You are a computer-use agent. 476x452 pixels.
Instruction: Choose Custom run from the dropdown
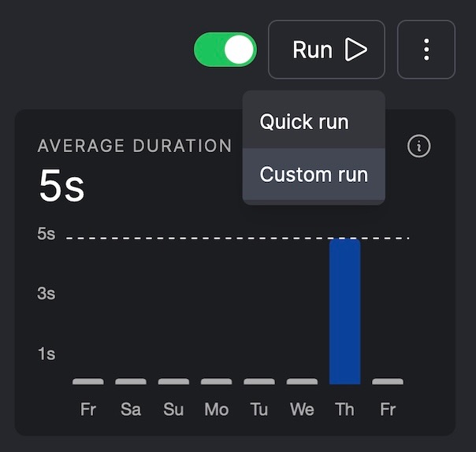[x=314, y=174]
